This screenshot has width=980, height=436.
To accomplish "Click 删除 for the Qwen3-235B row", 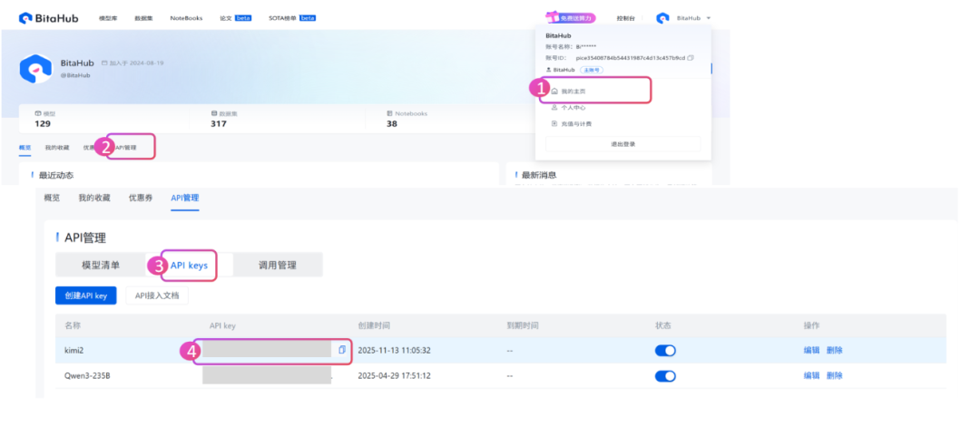I will [x=835, y=375].
